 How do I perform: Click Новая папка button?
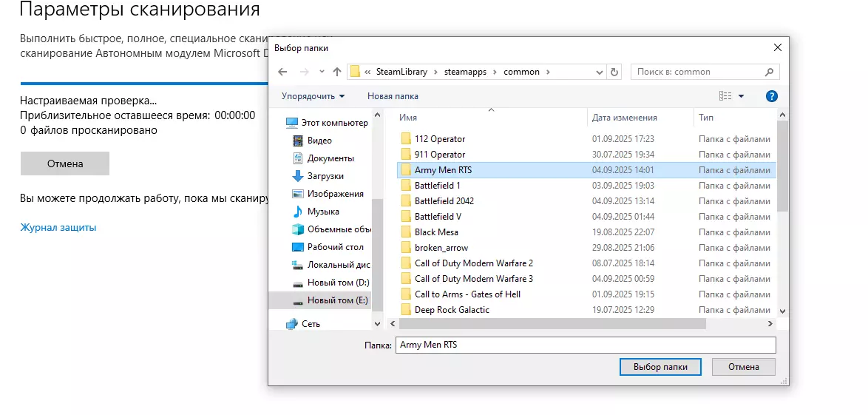click(x=393, y=96)
